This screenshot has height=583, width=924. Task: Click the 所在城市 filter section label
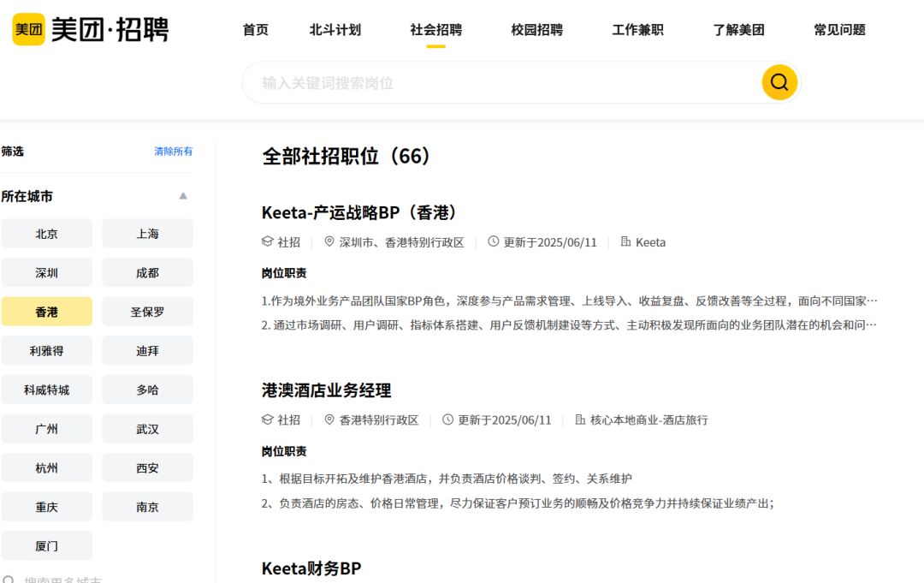(x=27, y=196)
